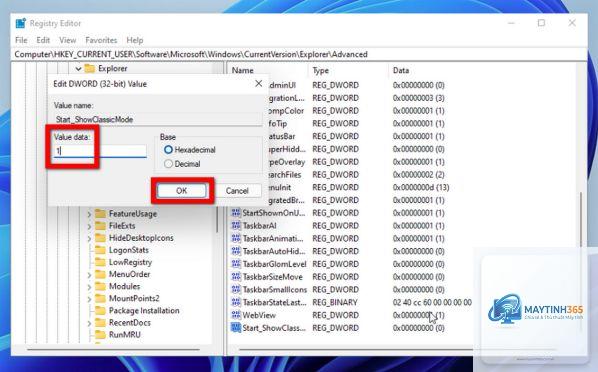The height and width of the screenshot is (372, 598).
Task: Click the FileExts folder icon
Action: (100, 226)
